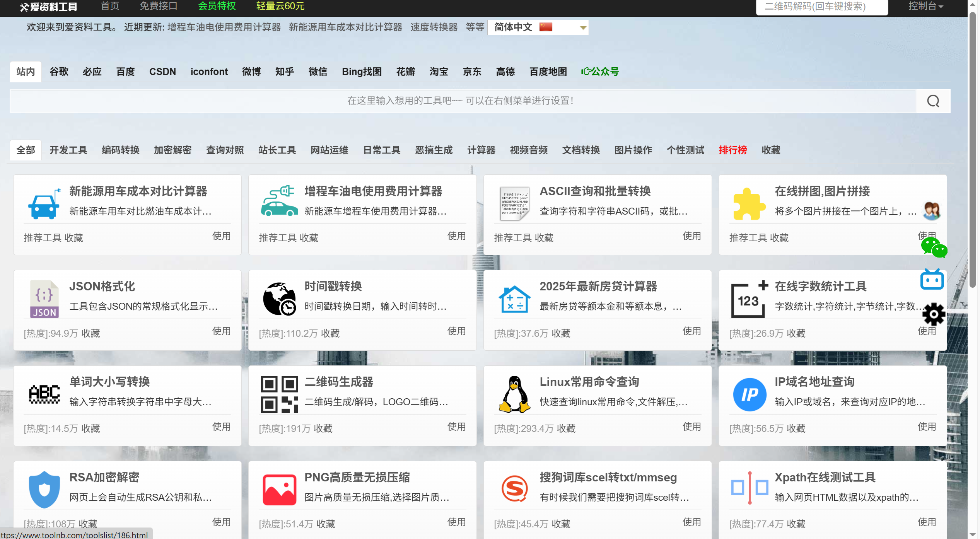The width and height of the screenshot is (980, 539).
Task: Select the 百度地图 search tab
Action: (548, 72)
